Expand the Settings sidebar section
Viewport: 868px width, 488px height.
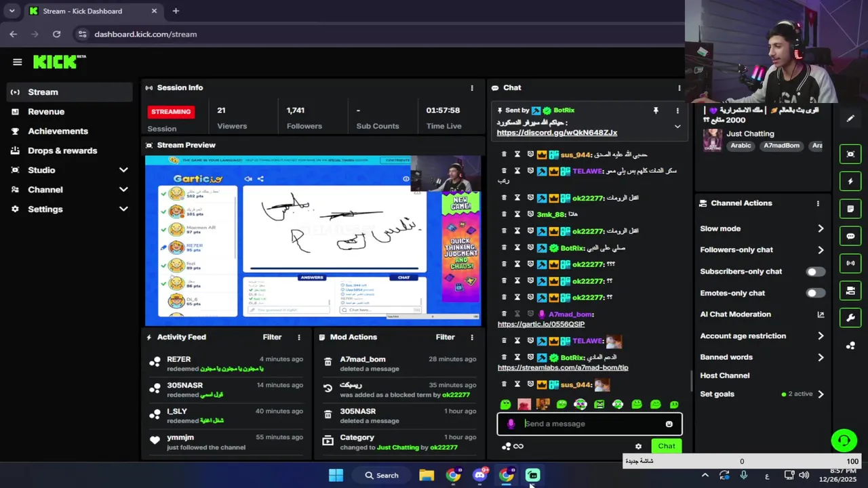(123, 209)
